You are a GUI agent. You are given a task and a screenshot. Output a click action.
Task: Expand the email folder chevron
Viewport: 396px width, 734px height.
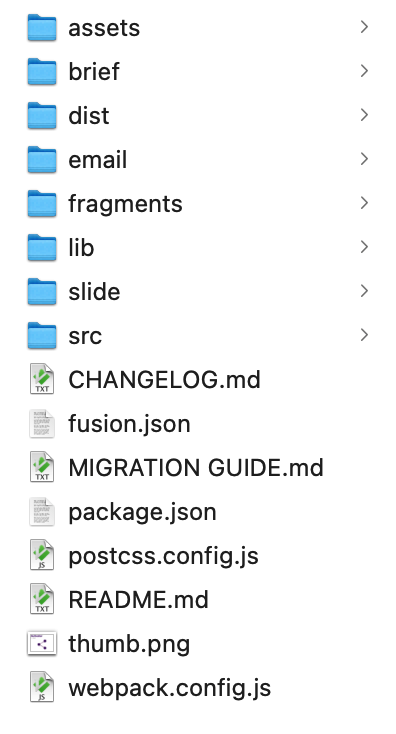tap(364, 159)
